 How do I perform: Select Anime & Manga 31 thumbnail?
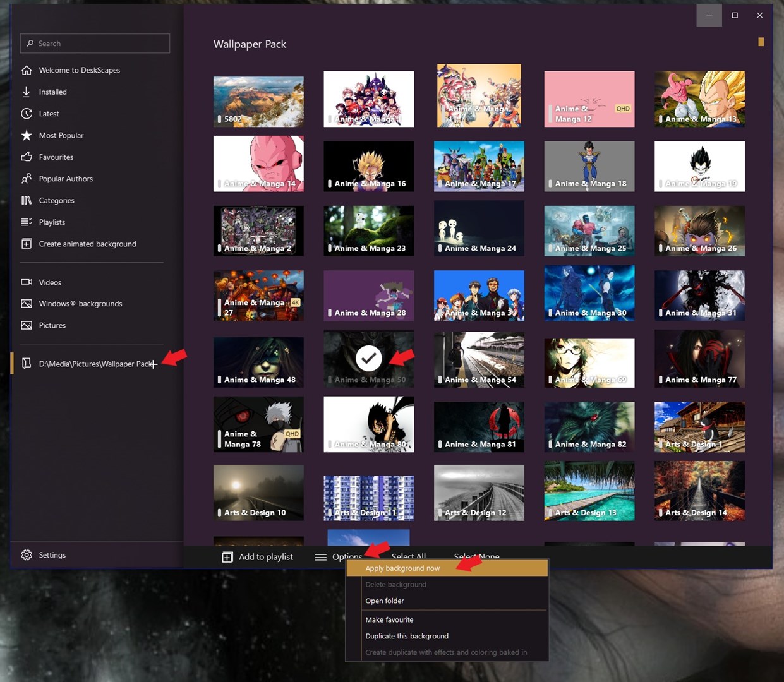point(699,296)
